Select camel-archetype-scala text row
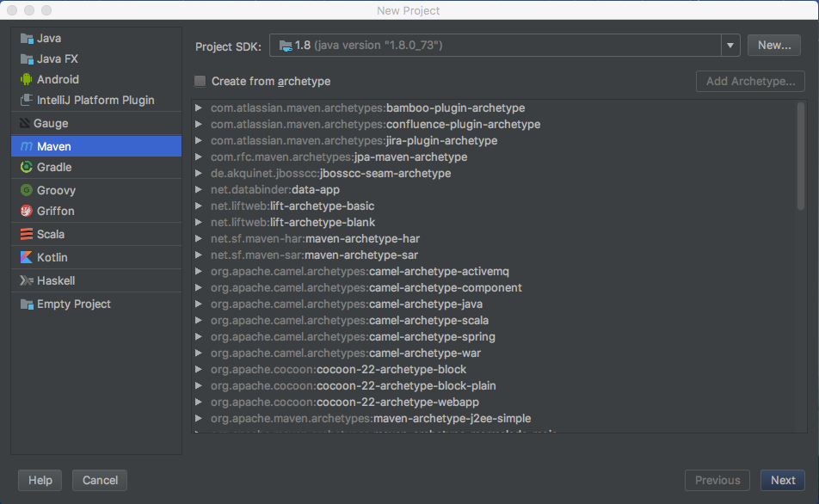The height and width of the screenshot is (504, 819). pos(349,320)
